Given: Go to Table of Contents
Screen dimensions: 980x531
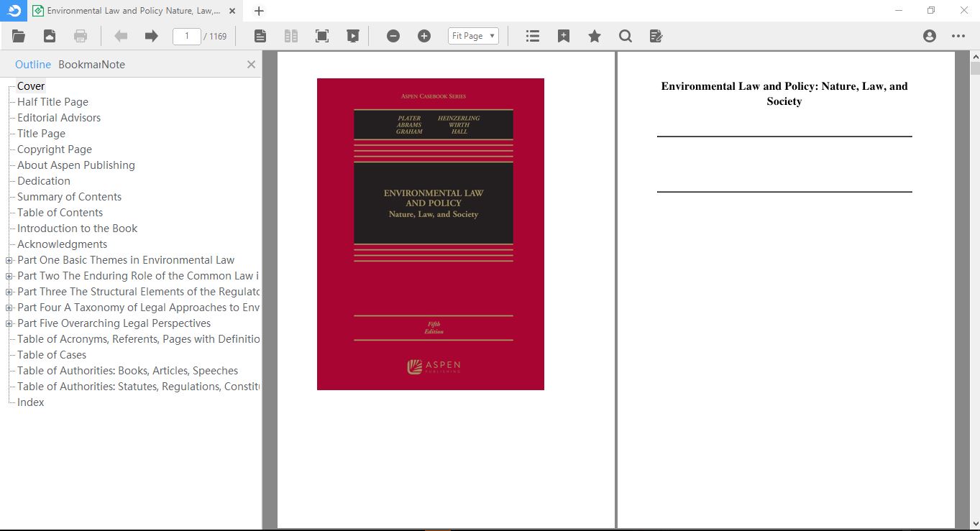Looking at the screenshot, I should pyautogui.click(x=60, y=213).
